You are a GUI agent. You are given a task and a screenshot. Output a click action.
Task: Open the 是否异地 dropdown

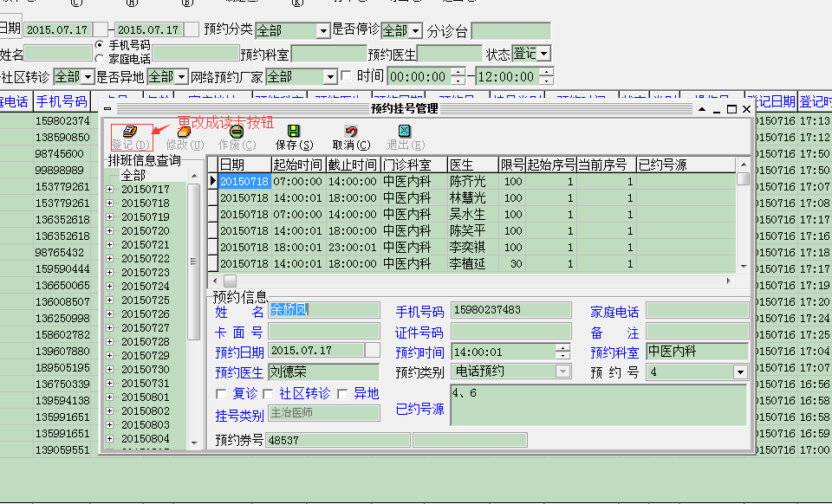click(181, 77)
